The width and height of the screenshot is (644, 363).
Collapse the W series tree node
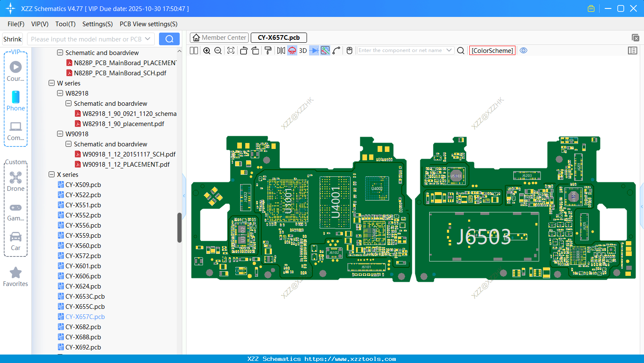pos(51,83)
